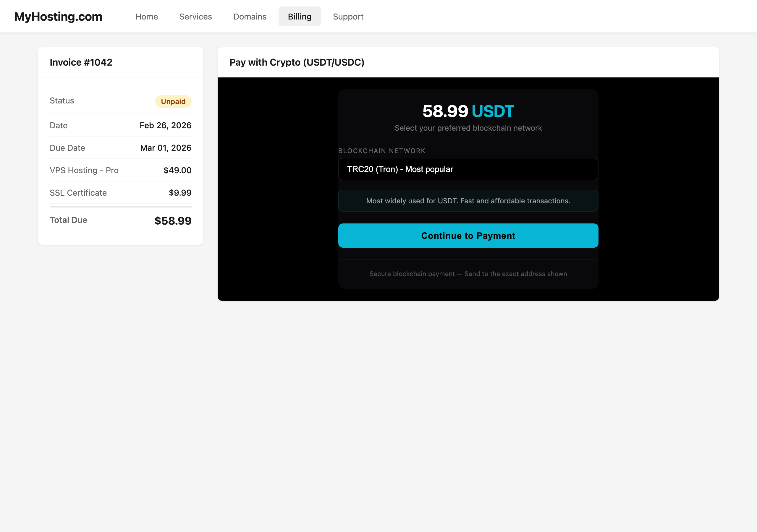Click the VPS Hosting - Pro line item

tap(84, 171)
